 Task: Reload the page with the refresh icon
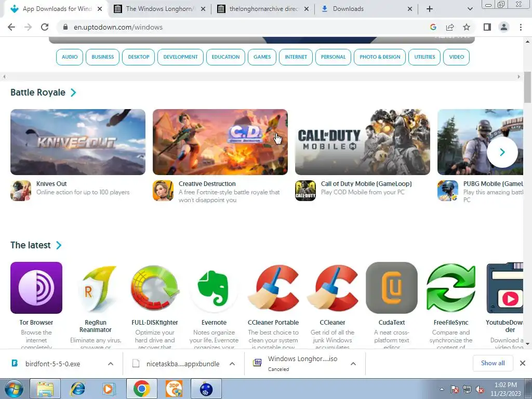tap(45, 27)
